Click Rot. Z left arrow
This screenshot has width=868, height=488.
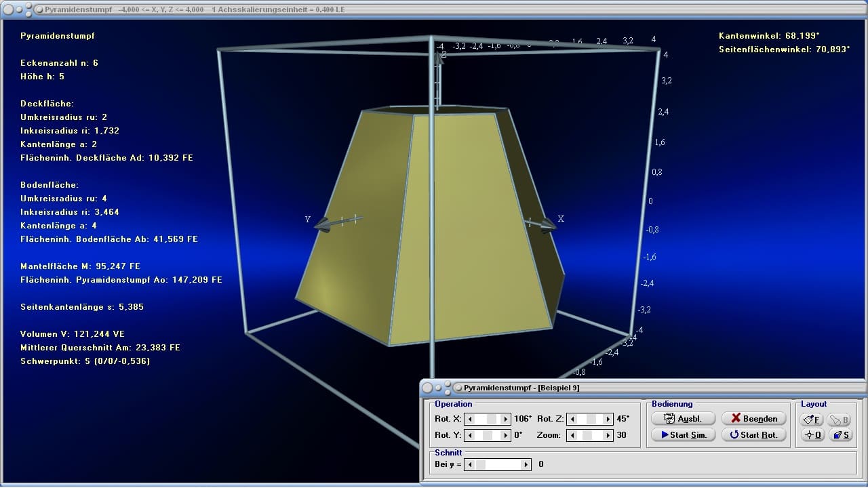point(572,419)
